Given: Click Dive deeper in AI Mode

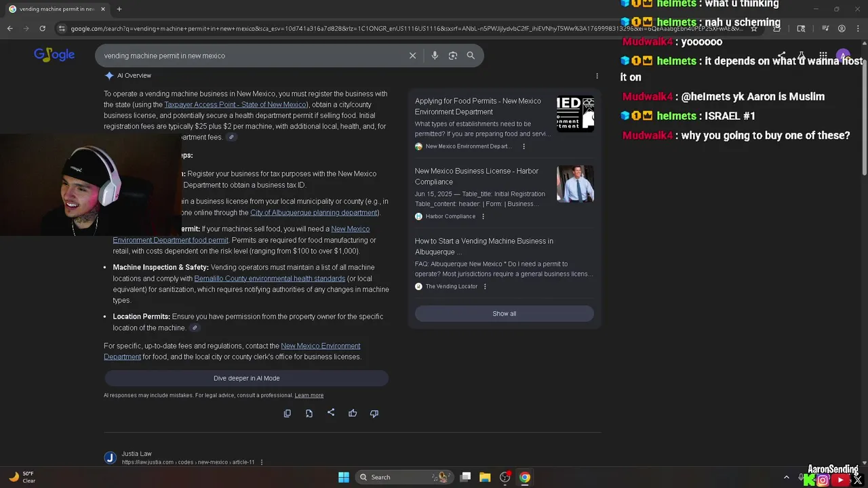Looking at the screenshot, I should coord(246,378).
